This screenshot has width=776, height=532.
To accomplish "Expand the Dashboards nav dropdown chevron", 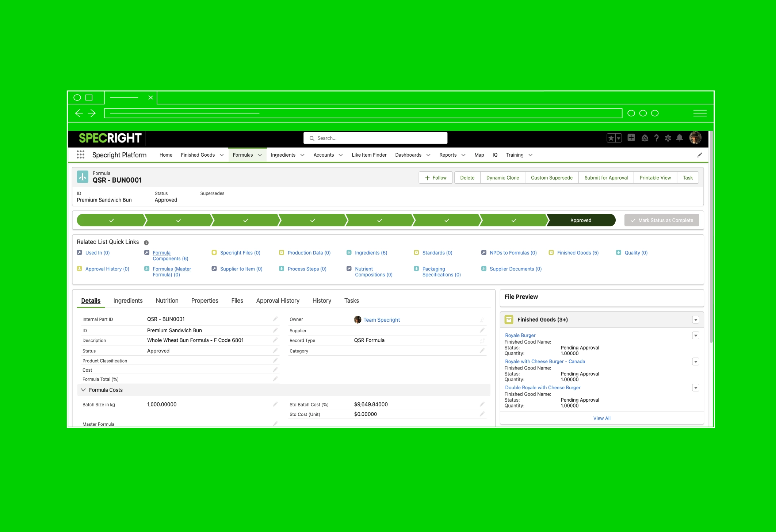I will pyautogui.click(x=428, y=155).
